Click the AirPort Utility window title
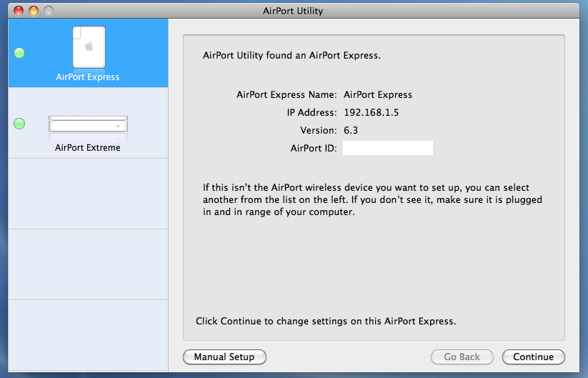 click(293, 11)
